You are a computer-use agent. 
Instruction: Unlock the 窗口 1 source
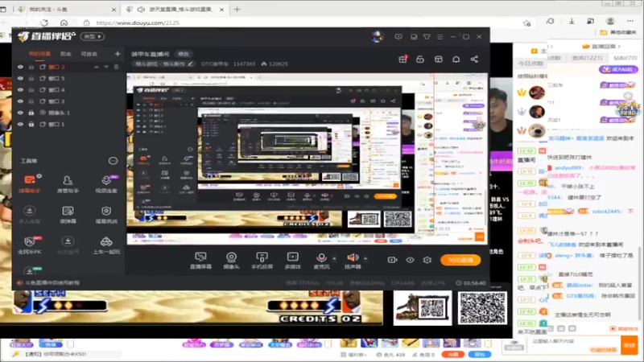[x=31, y=124]
